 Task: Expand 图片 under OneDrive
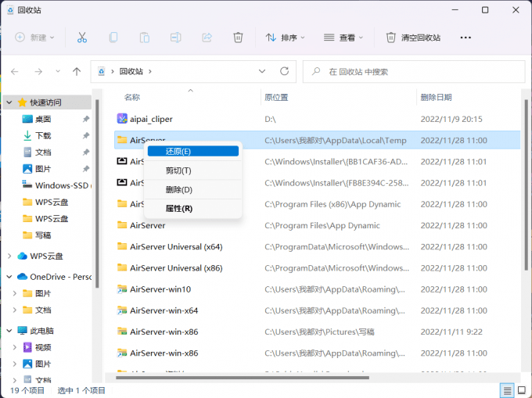pyautogui.click(x=15, y=293)
